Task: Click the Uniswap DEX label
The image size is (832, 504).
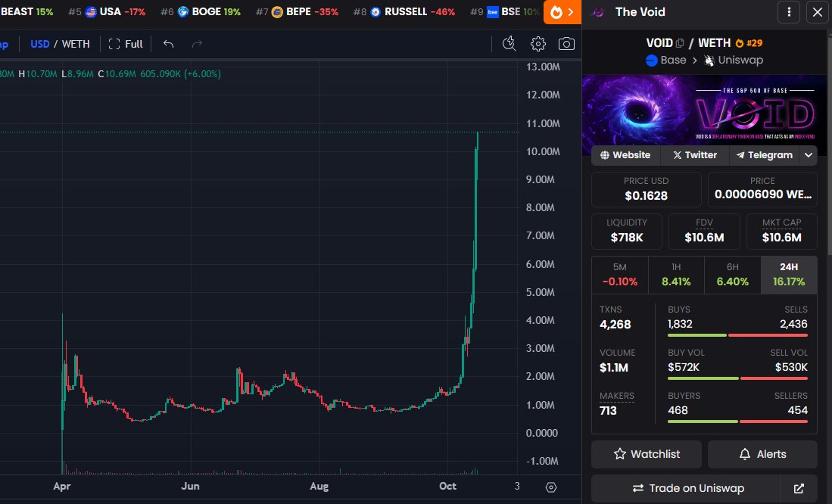Action: (x=734, y=60)
